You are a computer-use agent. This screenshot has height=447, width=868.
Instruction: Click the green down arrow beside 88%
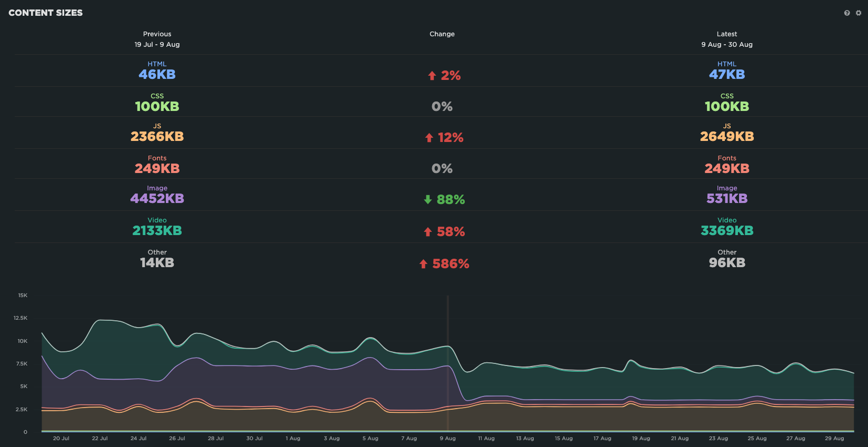[x=428, y=200]
